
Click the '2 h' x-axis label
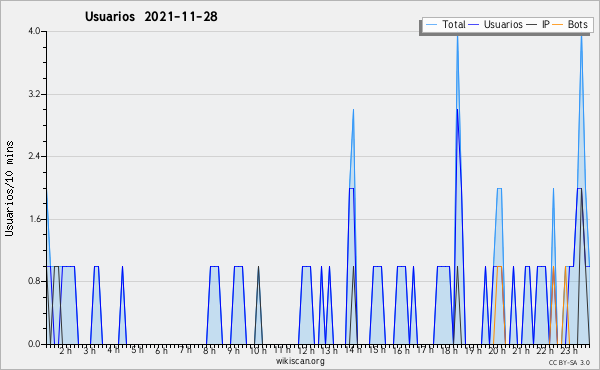click(65, 351)
